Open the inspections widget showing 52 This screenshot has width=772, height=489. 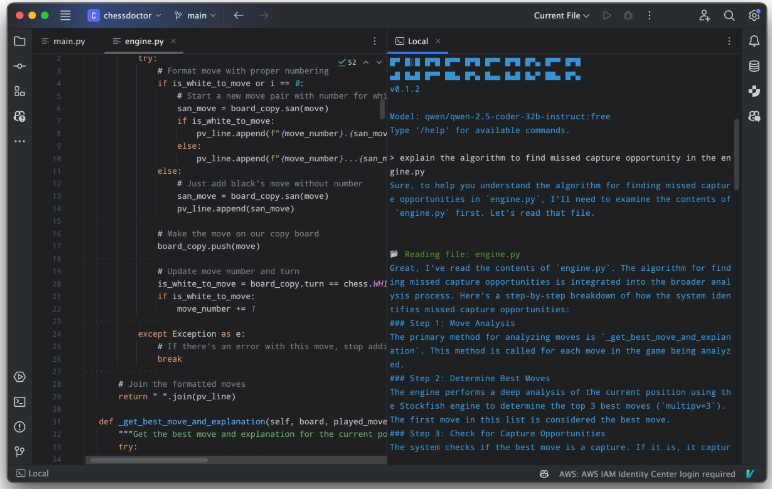click(347, 63)
